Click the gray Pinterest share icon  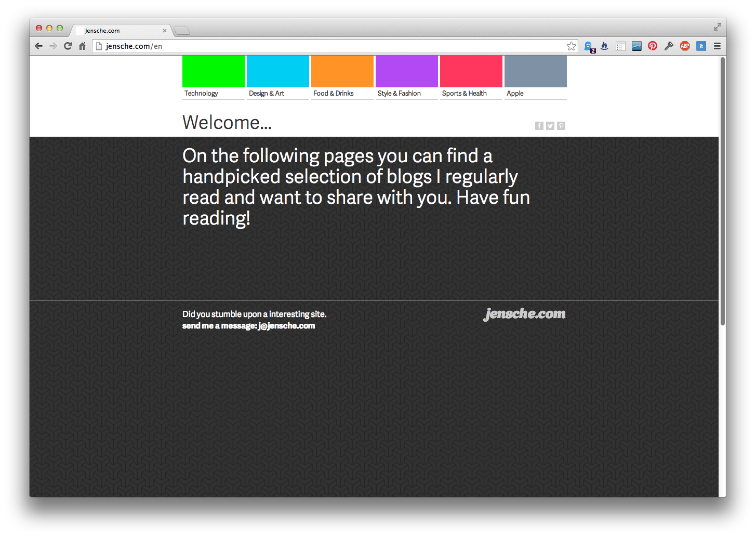tap(561, 126)
